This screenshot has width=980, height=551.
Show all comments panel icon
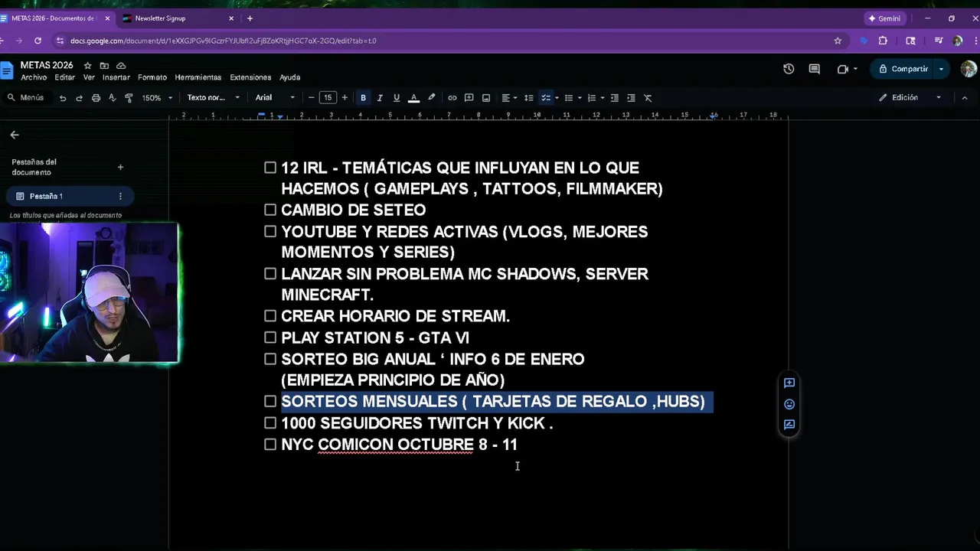(x=814, y=69)
